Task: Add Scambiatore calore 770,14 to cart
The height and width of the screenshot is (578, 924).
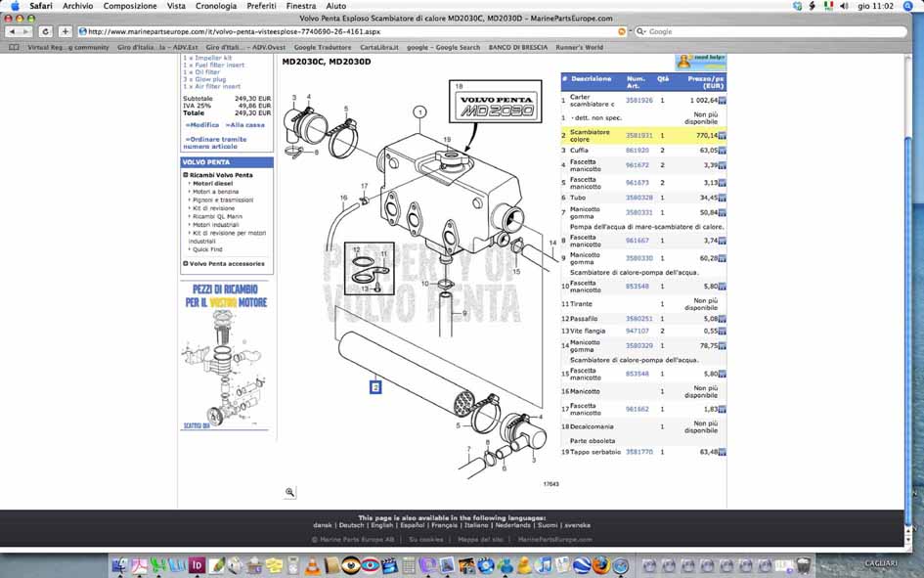Action: tap(723, 136)
